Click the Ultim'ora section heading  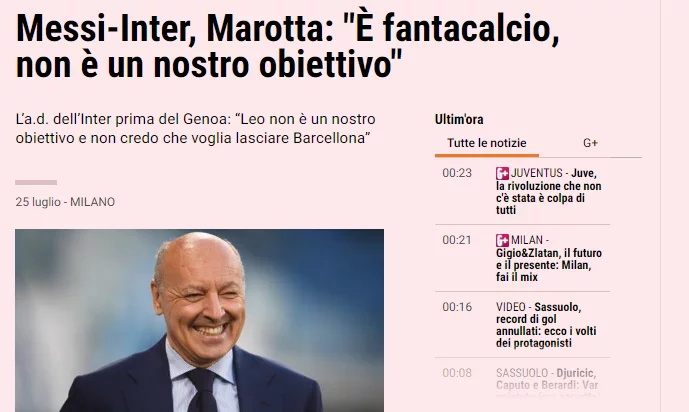pos(459,119)
